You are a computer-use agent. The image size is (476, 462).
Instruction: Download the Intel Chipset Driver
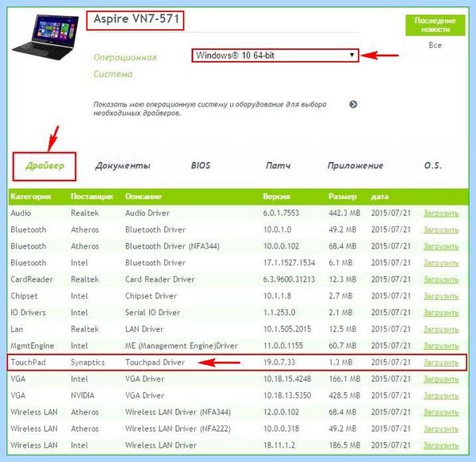tap(441, 296)
